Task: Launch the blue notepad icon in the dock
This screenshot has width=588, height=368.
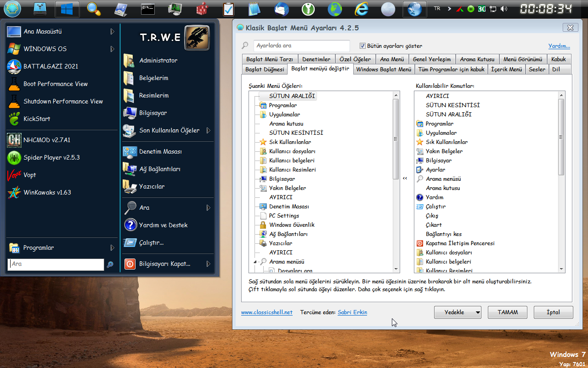Action: pyautogui.click(x=254, y=9)
